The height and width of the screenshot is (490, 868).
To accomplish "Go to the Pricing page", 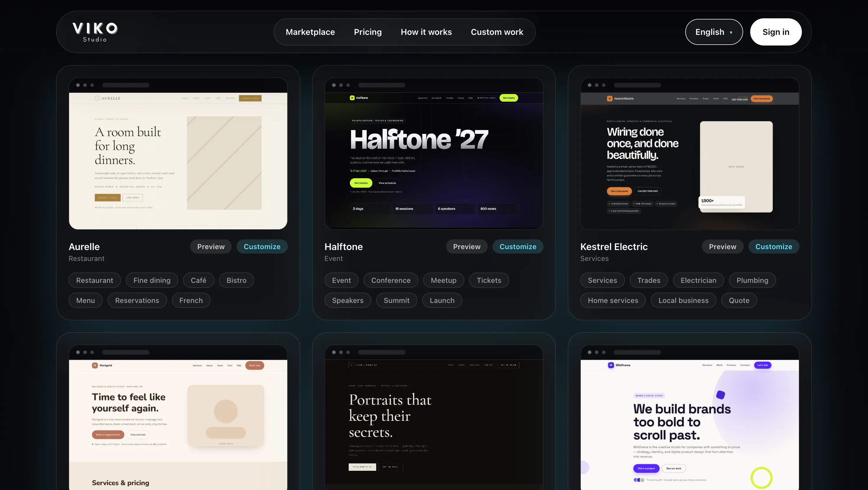I will tap(368, 32).
